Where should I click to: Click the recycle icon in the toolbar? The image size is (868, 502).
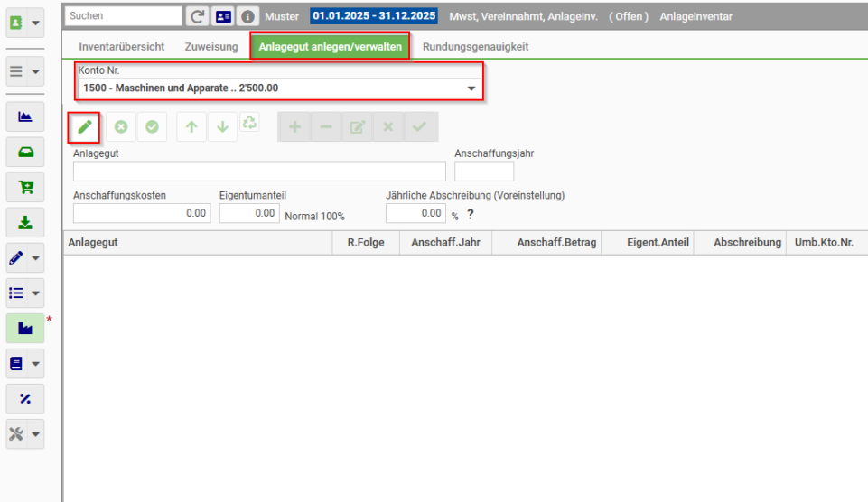pyautogui.click(x=249, y=122)
